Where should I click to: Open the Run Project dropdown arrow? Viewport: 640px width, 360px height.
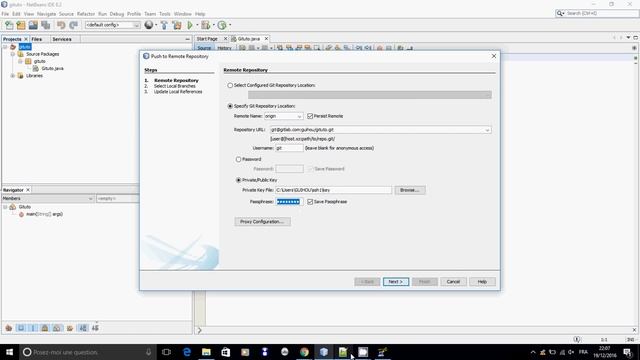tap(197, 25)
